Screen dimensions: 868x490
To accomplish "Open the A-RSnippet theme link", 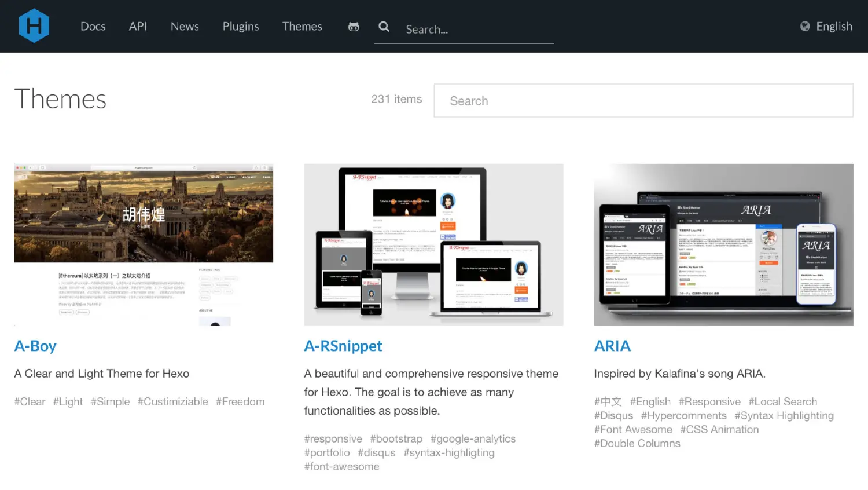I will (343, 346).
